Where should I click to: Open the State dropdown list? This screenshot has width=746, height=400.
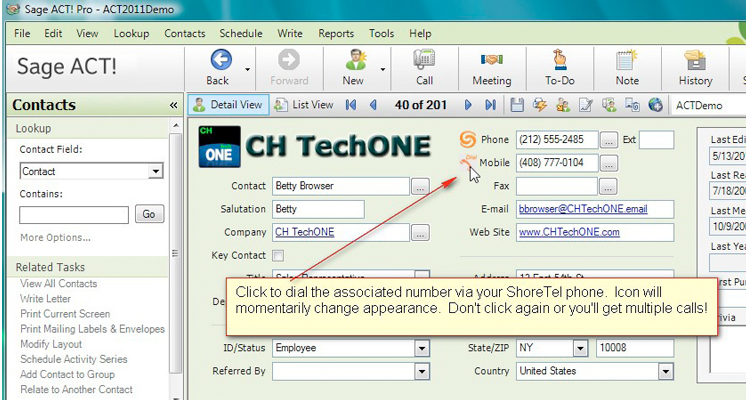(580, 348)
